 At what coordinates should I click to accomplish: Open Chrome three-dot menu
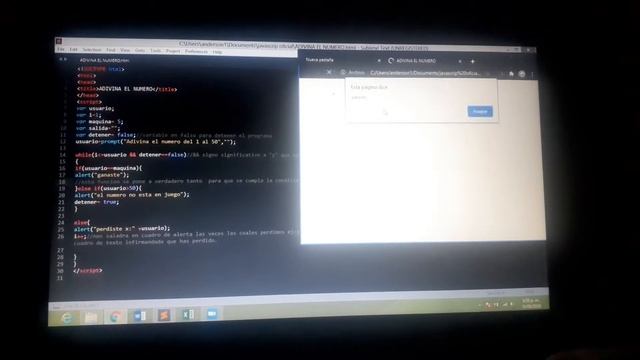[532, 74]
